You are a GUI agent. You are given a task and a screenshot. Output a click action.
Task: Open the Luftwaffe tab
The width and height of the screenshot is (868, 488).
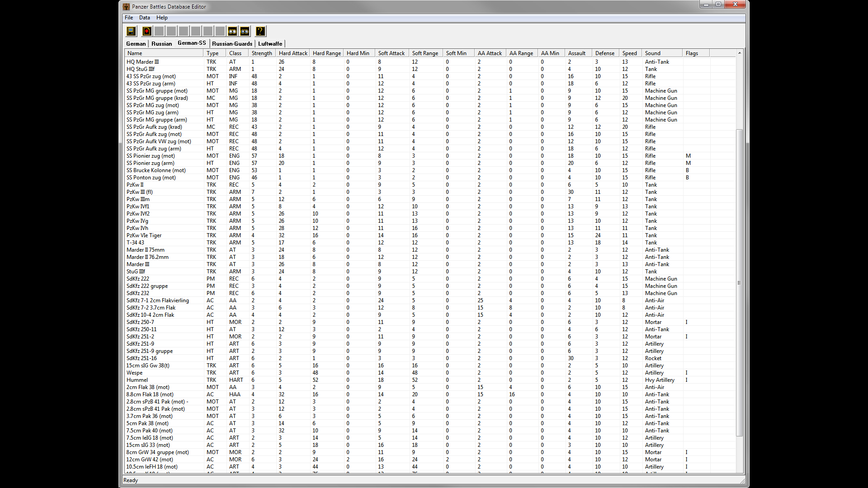tap(270, 44)
